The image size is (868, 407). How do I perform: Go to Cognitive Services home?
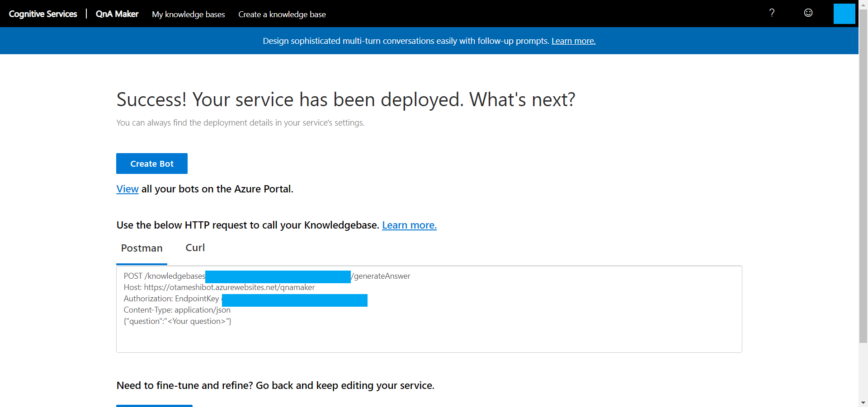click(x=43, y=14)
